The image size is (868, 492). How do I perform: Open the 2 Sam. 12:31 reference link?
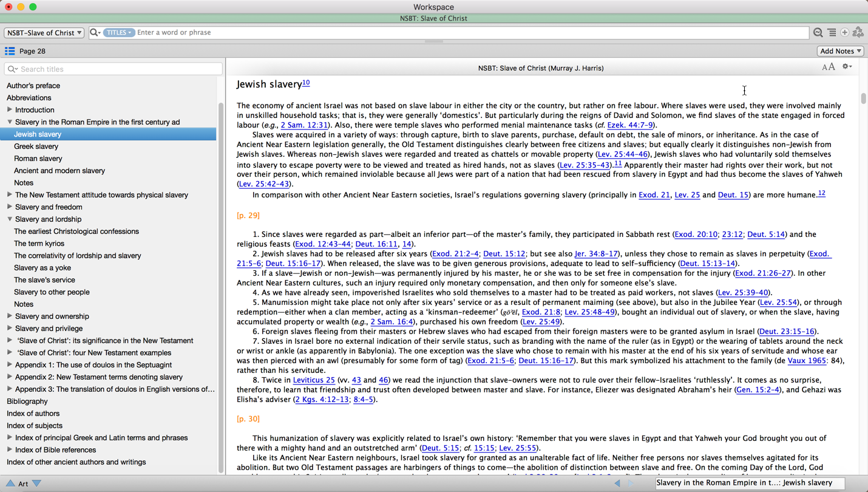(305, 125)
